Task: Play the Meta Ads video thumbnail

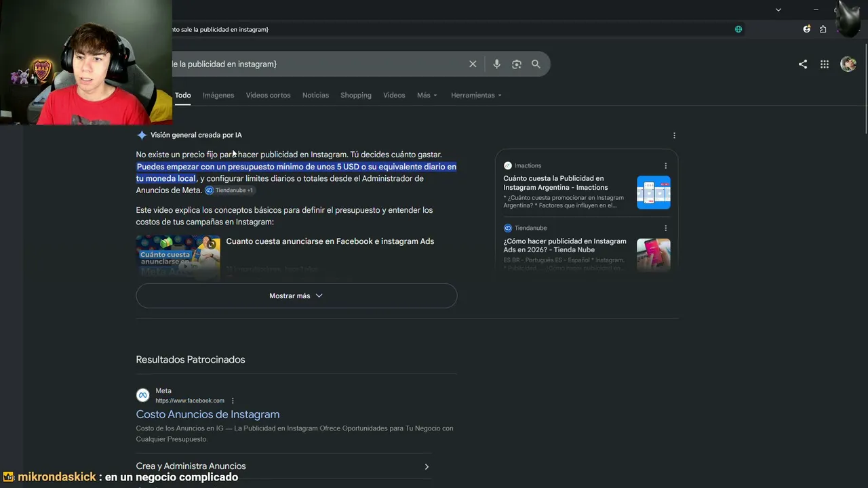Action: (178, 256)
